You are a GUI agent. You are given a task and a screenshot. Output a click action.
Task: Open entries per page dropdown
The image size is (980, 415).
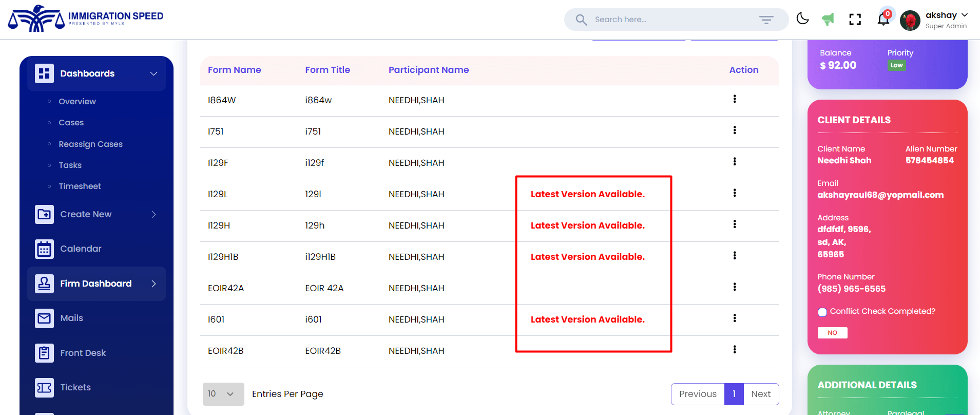click(x=223, y=394)
